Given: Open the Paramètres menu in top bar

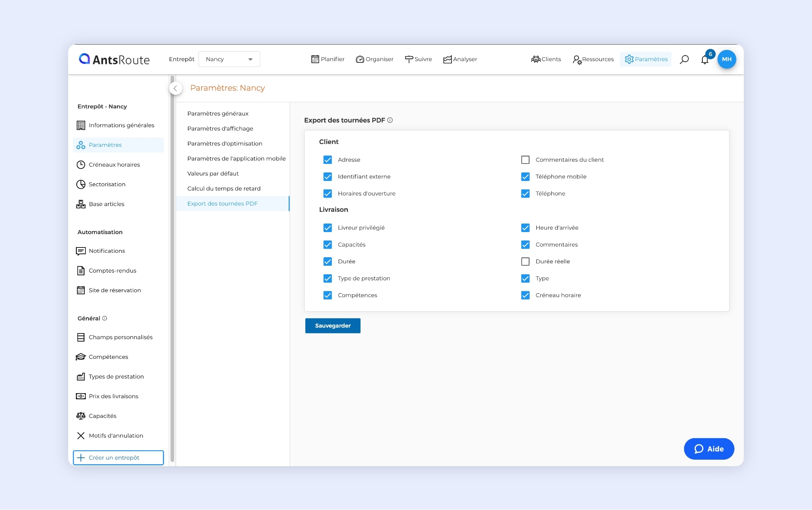Looking at the screenshot, I should point(646,59).
